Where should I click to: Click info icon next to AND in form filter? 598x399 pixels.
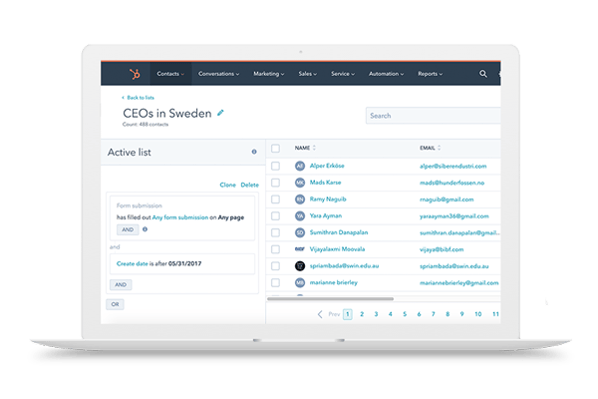[x=145, y=229]
